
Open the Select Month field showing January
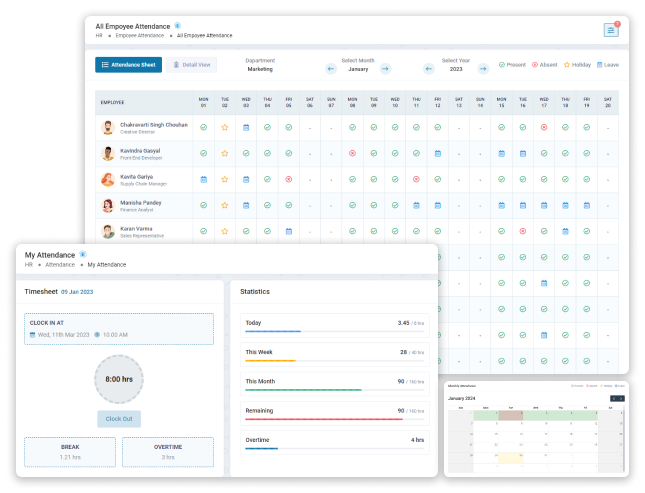(358, 70)
